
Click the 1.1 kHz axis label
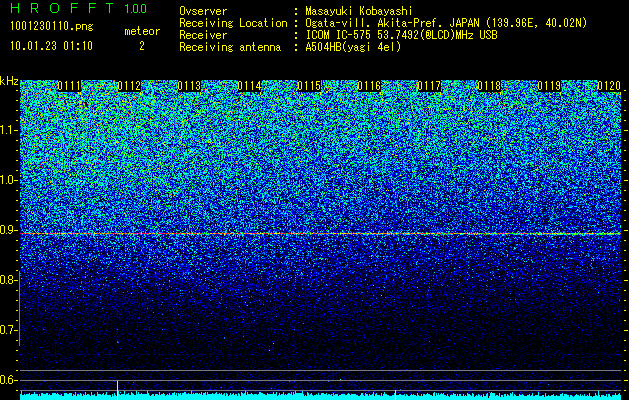coord(8,130)
